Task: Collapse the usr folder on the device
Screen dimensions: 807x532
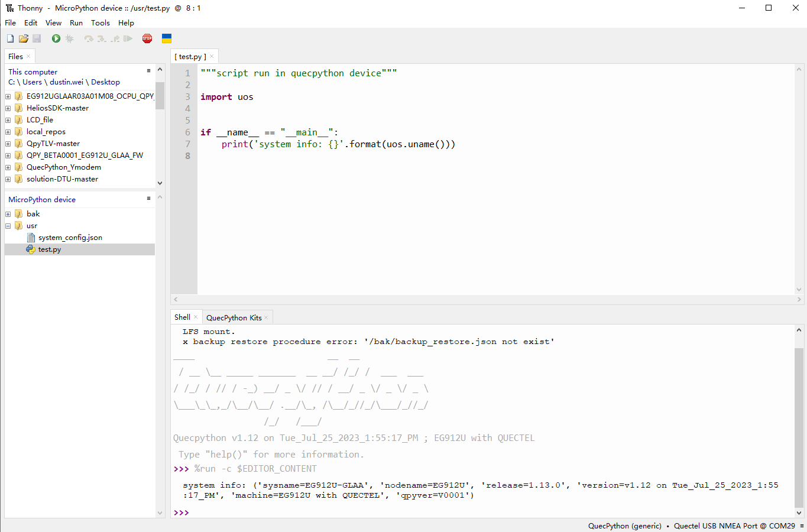Action: click(8, 226)
